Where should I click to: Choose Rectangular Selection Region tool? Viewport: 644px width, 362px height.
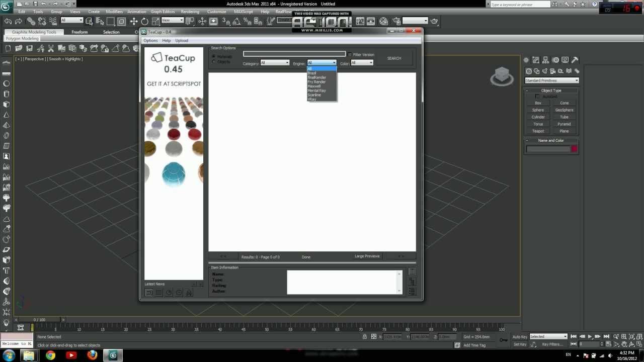pos(111,21)
